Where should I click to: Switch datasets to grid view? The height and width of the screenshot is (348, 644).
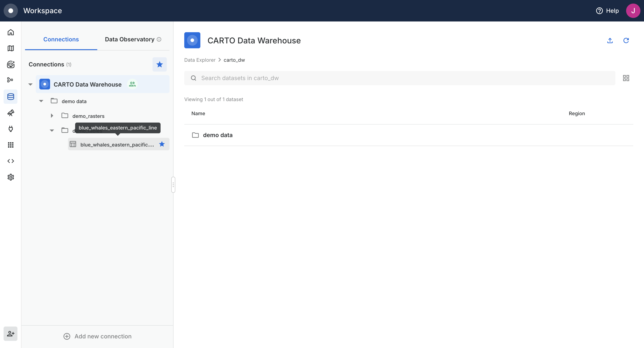tap(626, 78)
